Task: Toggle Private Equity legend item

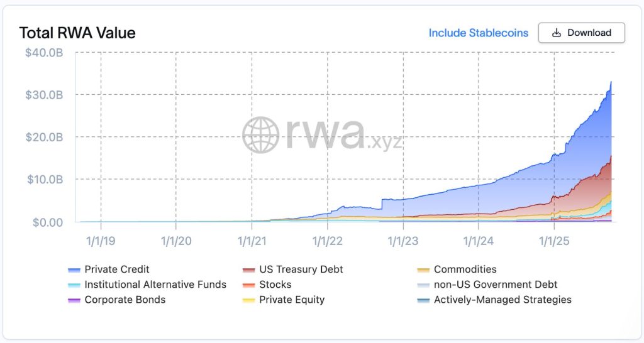Action: pyautogui.click(x=284, y=300)
